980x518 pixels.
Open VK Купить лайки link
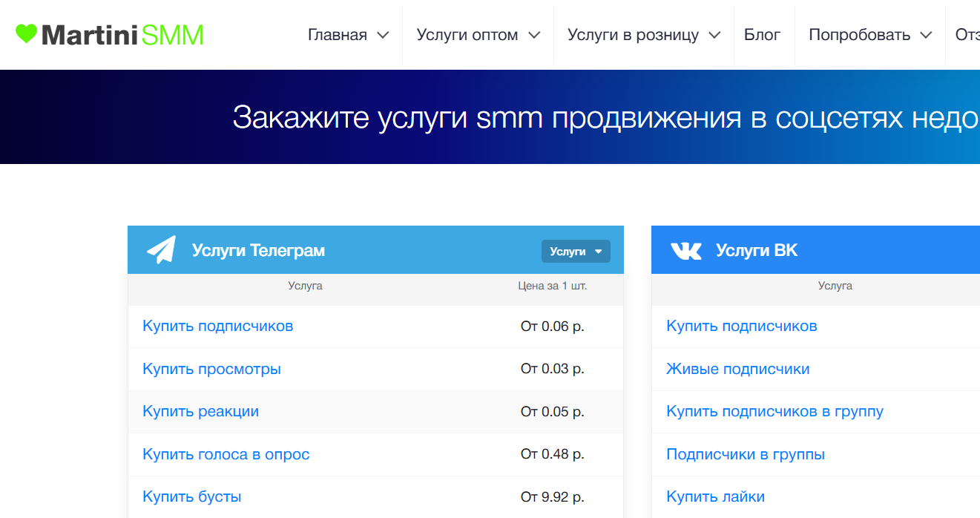coord(716,496)
